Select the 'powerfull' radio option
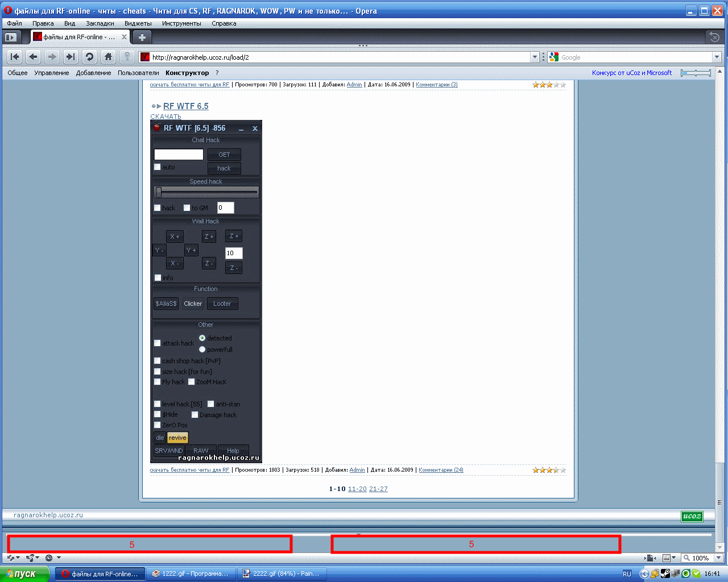The image size is (728, 582). 202,350
